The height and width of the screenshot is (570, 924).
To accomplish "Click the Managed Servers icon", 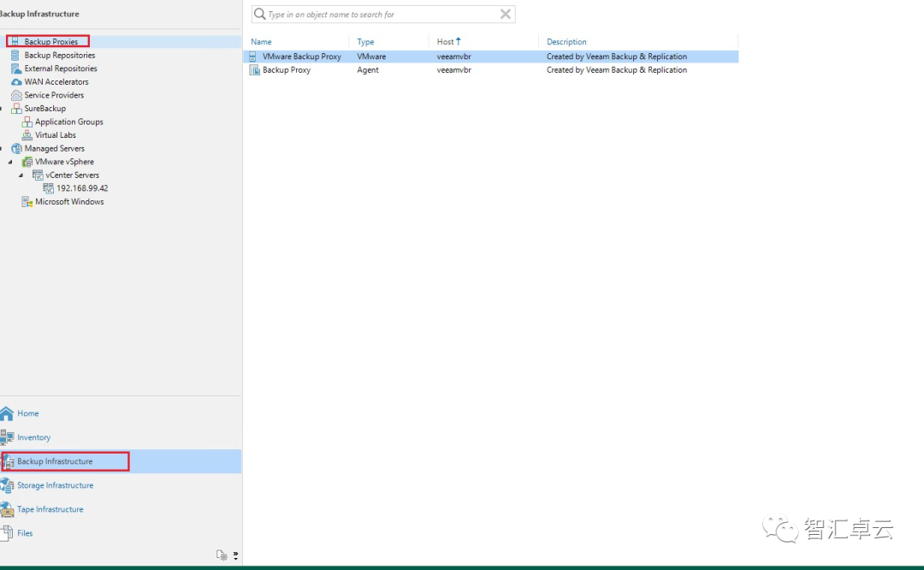I will click(16, 149).
